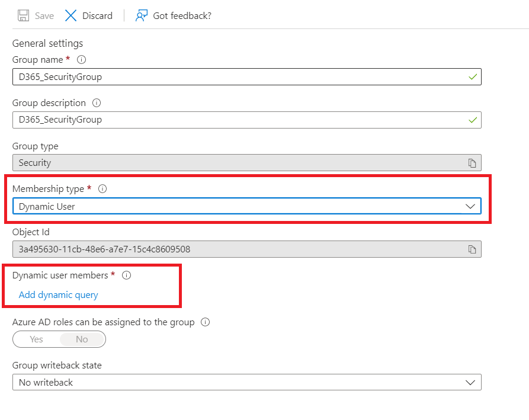Copy the Group type value using its copy icon
Viewport: 529px width, 420px height.
click(x=472, y=162)
